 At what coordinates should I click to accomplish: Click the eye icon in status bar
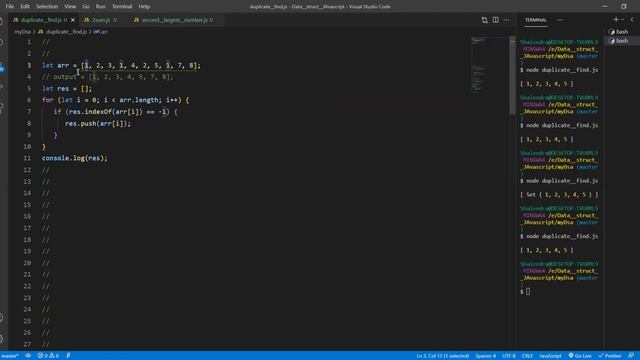[x=28, y=356]
